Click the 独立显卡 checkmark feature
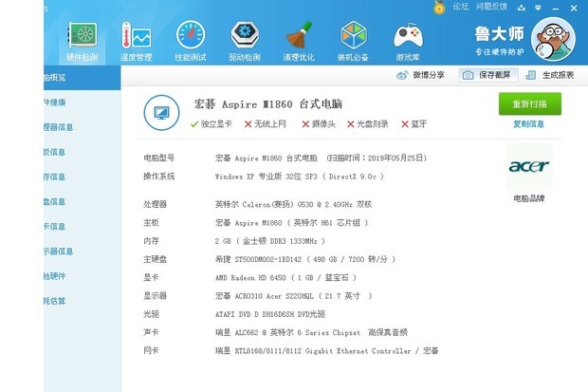Image resolution: width=588 pixels, height=392 pixels. tap(211, 124)
